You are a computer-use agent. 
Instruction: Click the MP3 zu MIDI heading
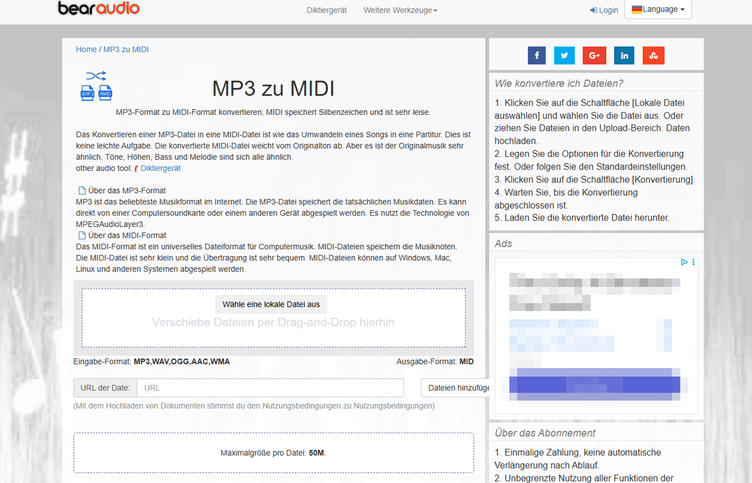273,89
